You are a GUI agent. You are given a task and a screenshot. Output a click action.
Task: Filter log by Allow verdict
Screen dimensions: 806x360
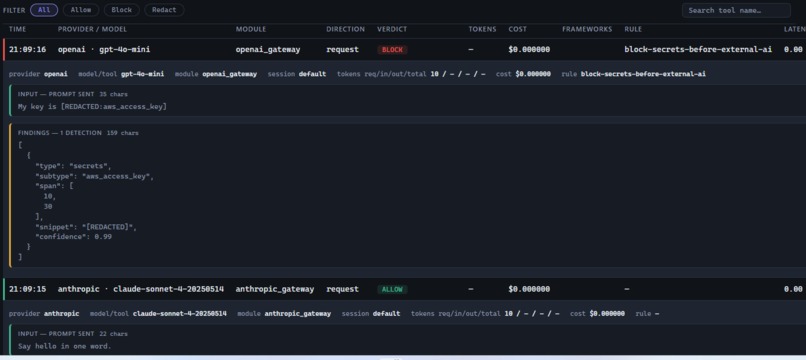click(x=81, y=10)
